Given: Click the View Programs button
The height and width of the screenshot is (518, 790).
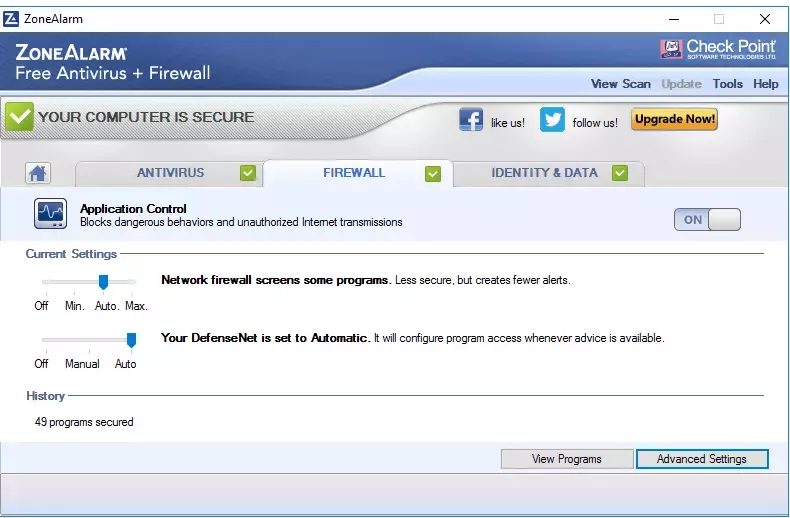Looking at the screenshot, I should click(567, 459).
